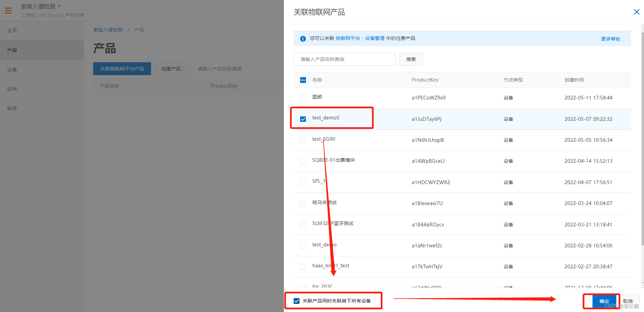Click the 2022-05-07 09:22:32 creation time

click(x=588, y=119)
